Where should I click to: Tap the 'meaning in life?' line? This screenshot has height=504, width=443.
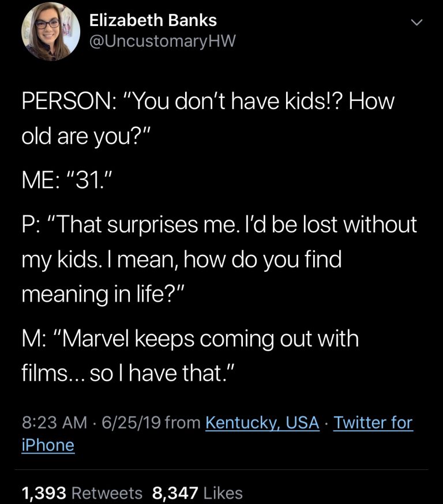click(x=103, y=295)
